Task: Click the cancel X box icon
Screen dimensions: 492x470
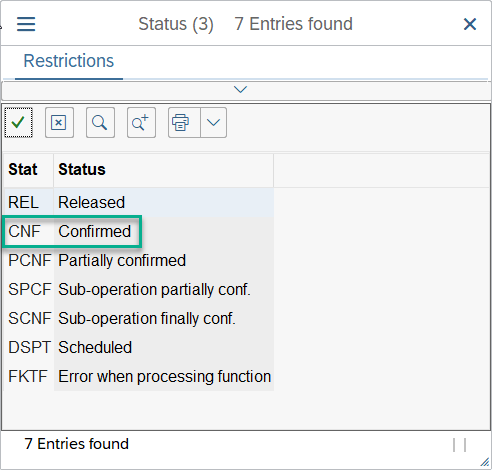Action: tap(59, 122)
